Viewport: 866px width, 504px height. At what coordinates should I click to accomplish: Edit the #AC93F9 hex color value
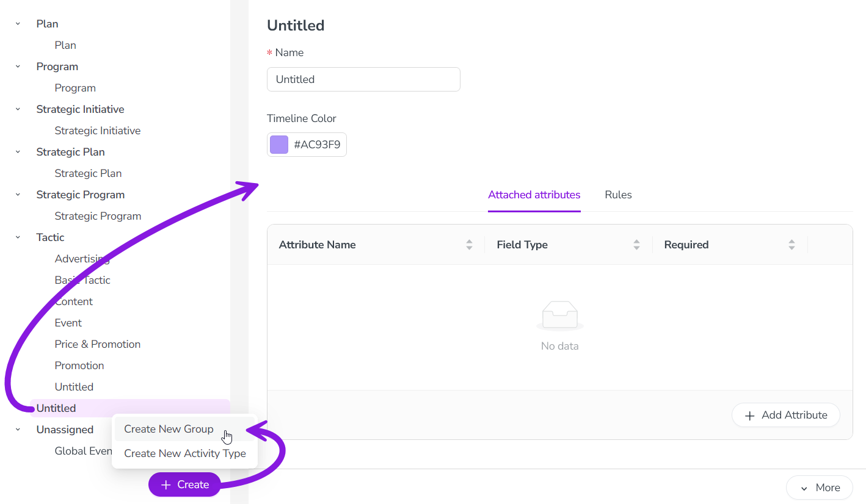317,145
